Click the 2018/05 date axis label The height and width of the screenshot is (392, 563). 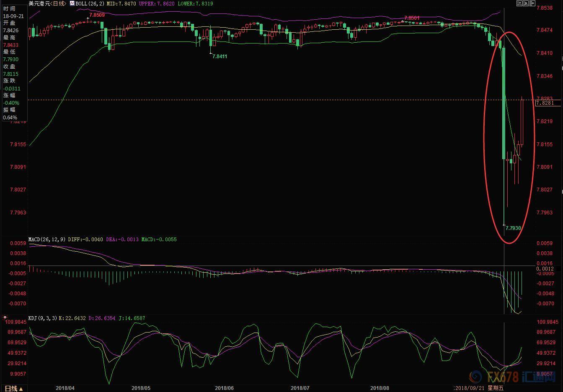click(x=141, y=388)
